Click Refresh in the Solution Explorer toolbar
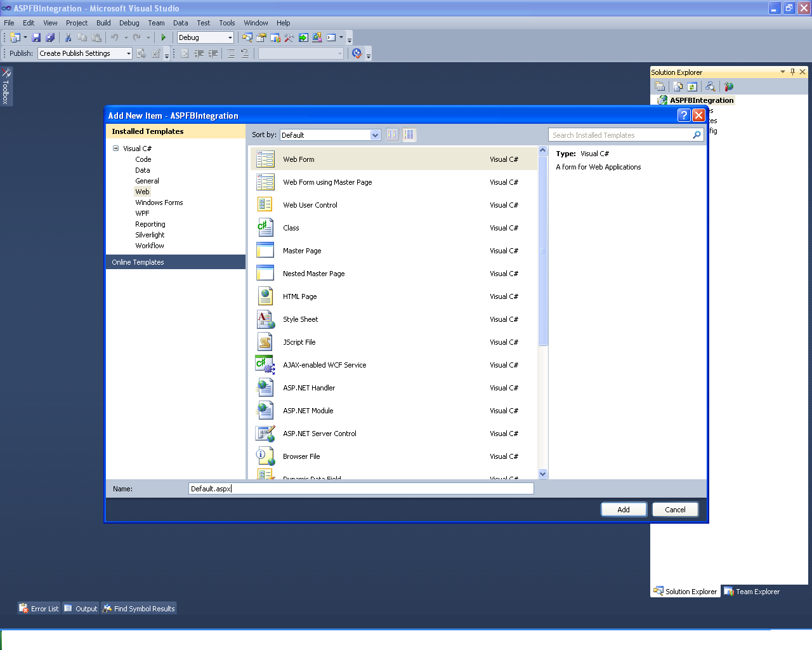This screenshot has width=812, height=650. coord(691,86)
